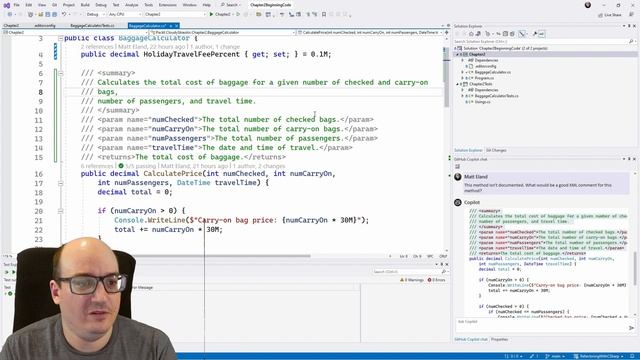Collapse the if numCarryOn block outline

pos(60,211)
